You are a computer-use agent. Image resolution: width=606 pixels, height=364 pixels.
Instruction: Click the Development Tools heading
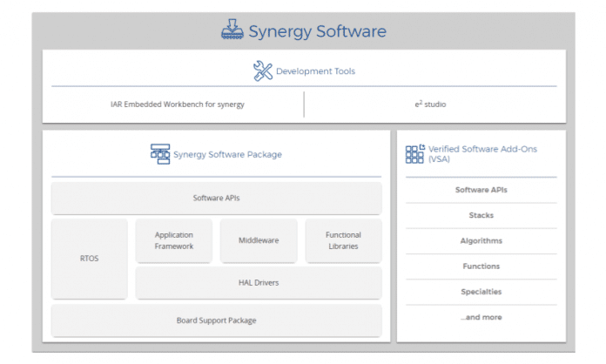(315, 71)
